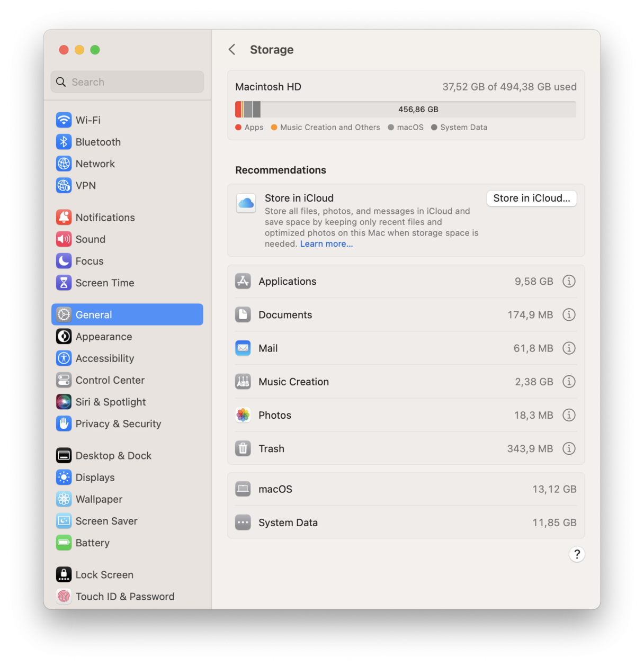The width and height of the screenshot is (644, 667).
Task: Click the Trash row label
Action: [x=272, y=448]
